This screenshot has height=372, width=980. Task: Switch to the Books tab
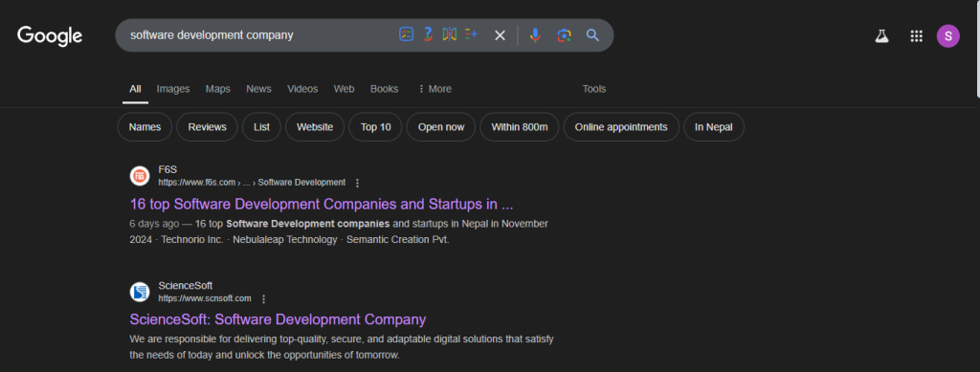point(385,89)
